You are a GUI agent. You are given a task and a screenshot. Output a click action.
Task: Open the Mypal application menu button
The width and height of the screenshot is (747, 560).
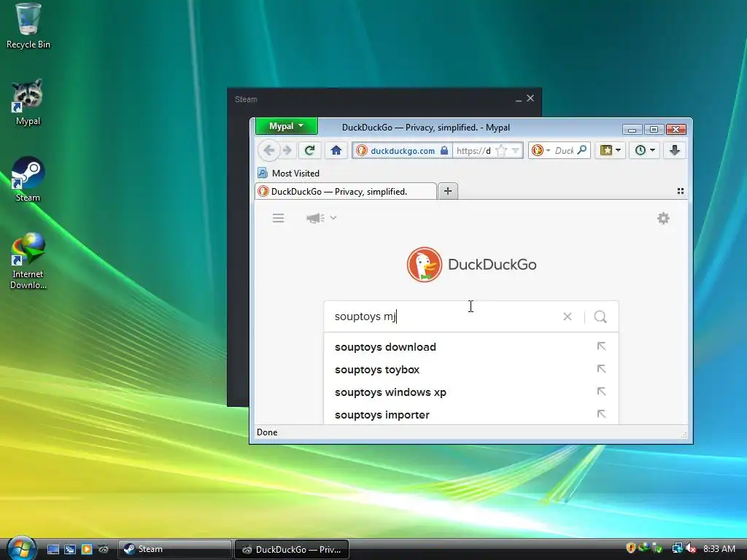pyautogui.click(x=286, y=126)
